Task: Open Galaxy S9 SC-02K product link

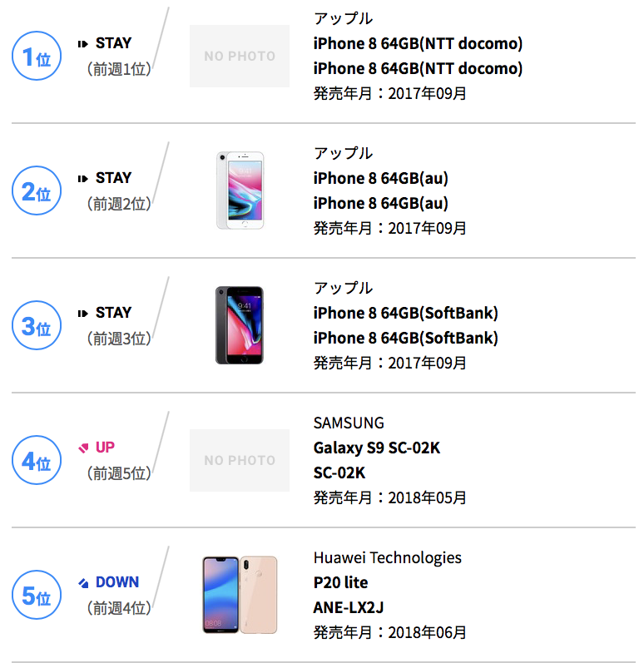Action: click(377, 448)
